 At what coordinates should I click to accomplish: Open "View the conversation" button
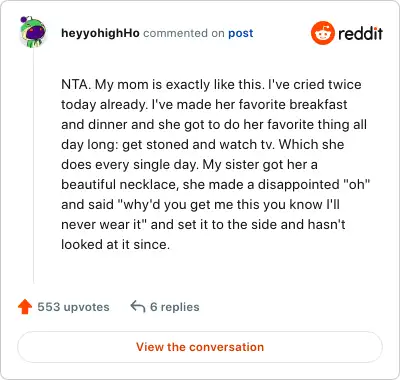pos(200,347)
